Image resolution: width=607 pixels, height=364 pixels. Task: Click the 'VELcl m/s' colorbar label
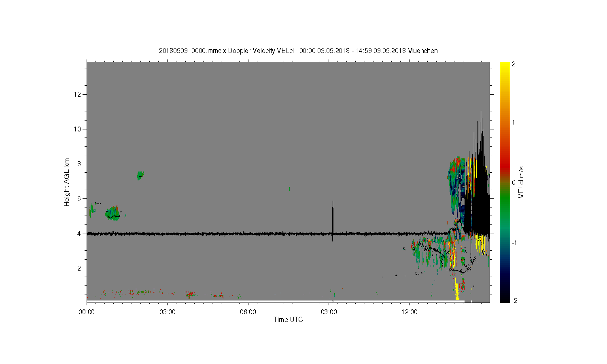[521, 182]
